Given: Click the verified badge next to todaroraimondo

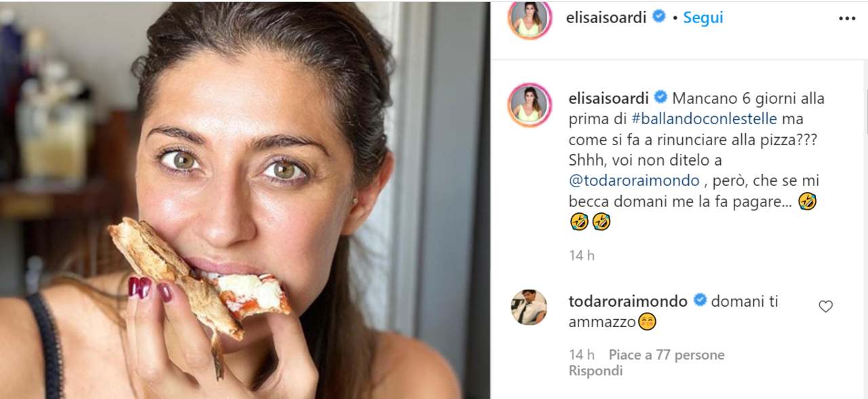Looking at the screenshot, I should tap(701, 301).
